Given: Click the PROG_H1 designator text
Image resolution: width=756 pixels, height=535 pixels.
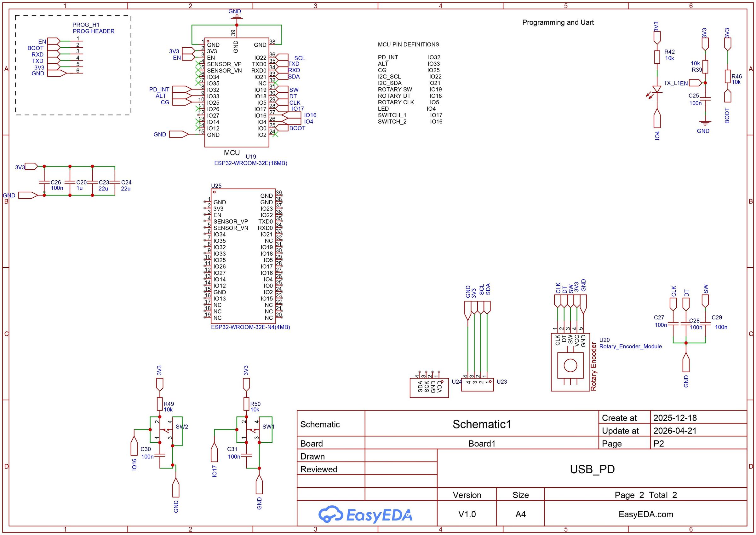Looking at the screenshot, I should pyautogui.click(x=86, y=25).
